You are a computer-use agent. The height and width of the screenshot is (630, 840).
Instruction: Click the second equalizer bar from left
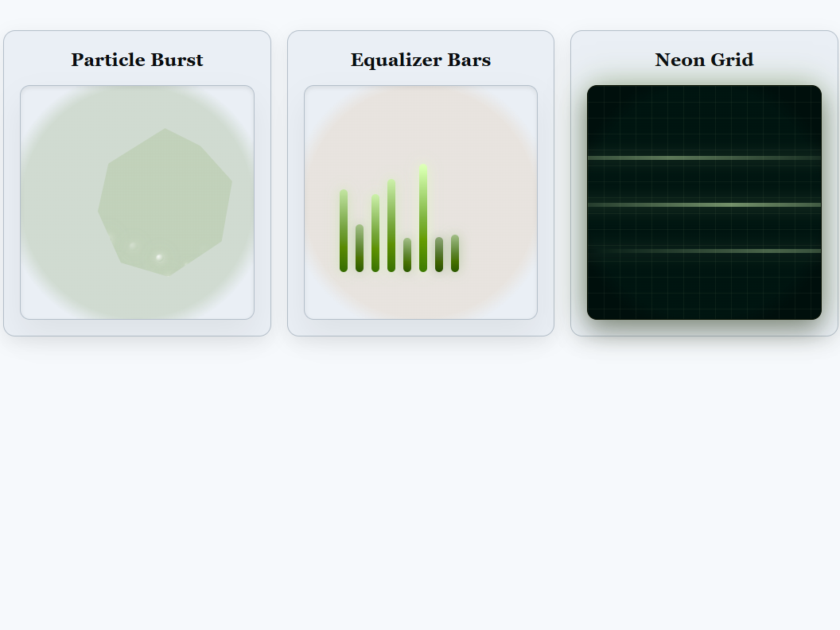pyautogui.click(x=360, y=248)
